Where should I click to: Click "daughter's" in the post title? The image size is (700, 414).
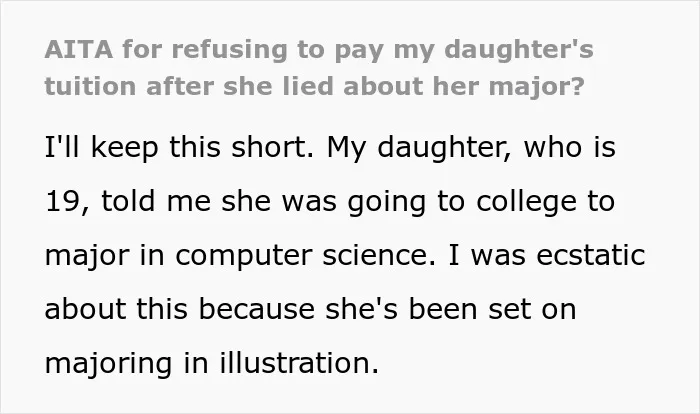[519, 50]
